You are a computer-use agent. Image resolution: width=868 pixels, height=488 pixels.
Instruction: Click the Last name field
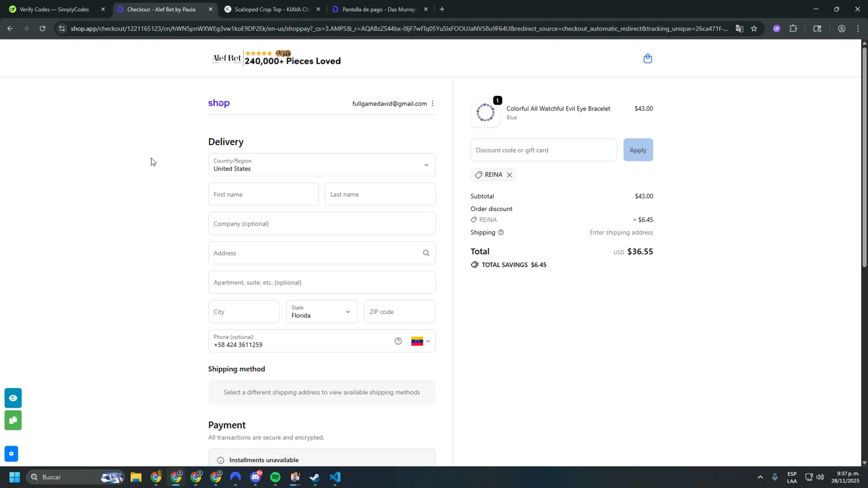coord(380,194)
